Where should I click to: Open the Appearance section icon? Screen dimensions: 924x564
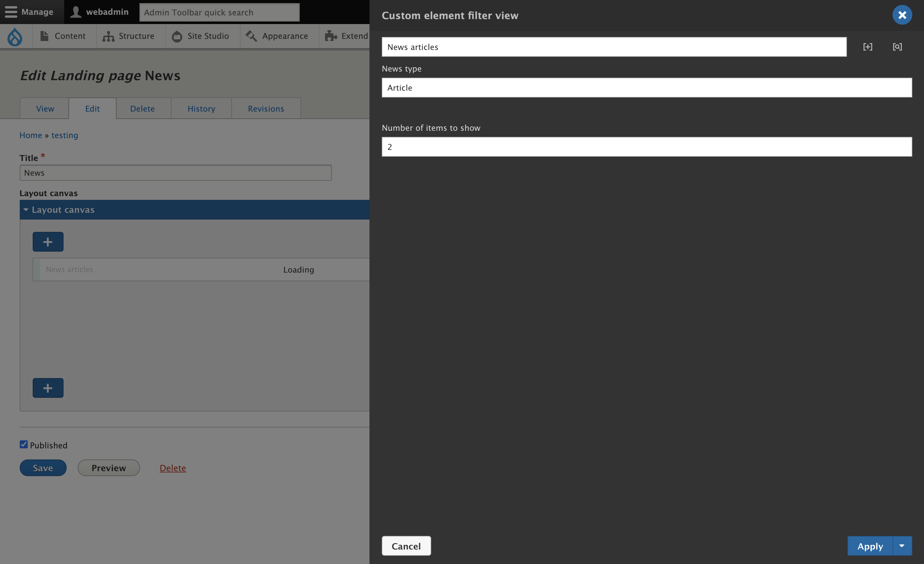[251, 36]
